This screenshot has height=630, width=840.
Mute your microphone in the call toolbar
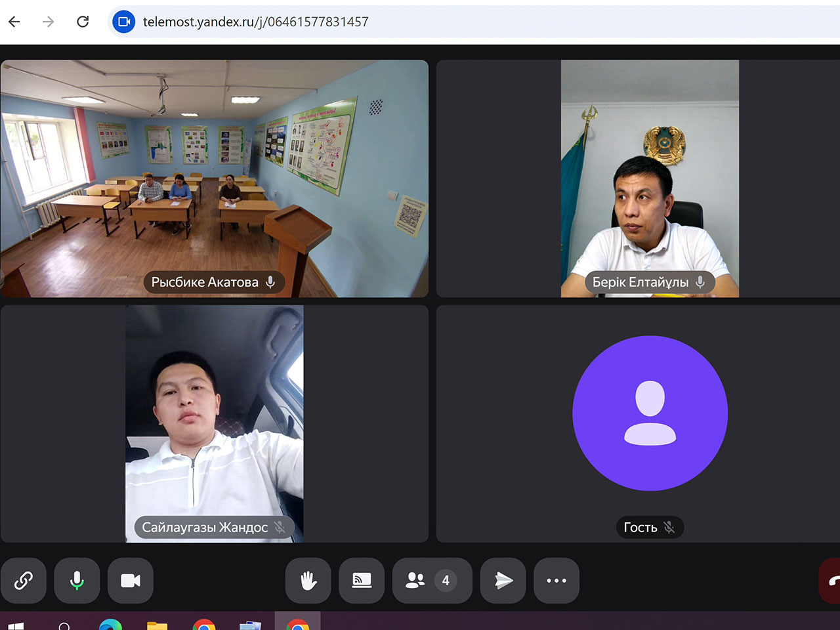pyautogui.click(x=77, y=580)
